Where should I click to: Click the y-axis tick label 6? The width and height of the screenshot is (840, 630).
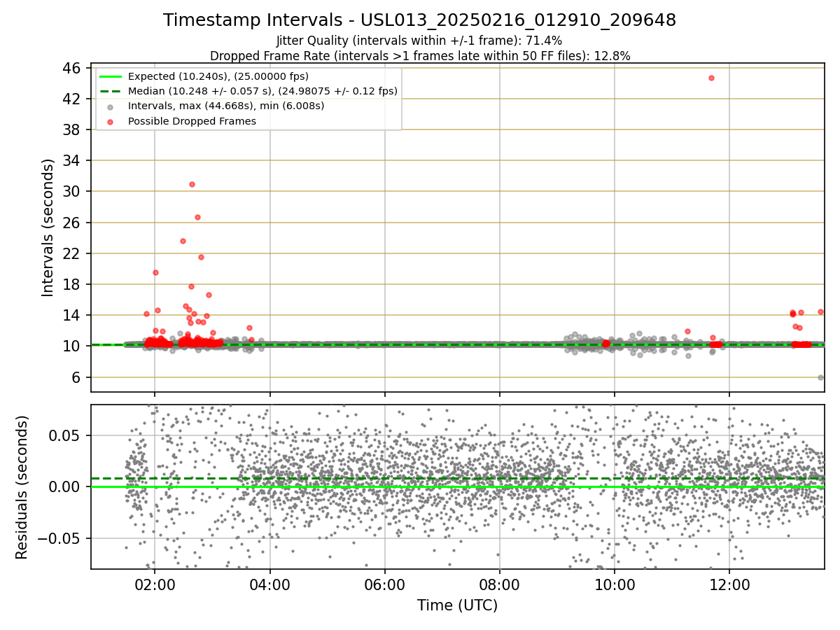click(77, 377)
